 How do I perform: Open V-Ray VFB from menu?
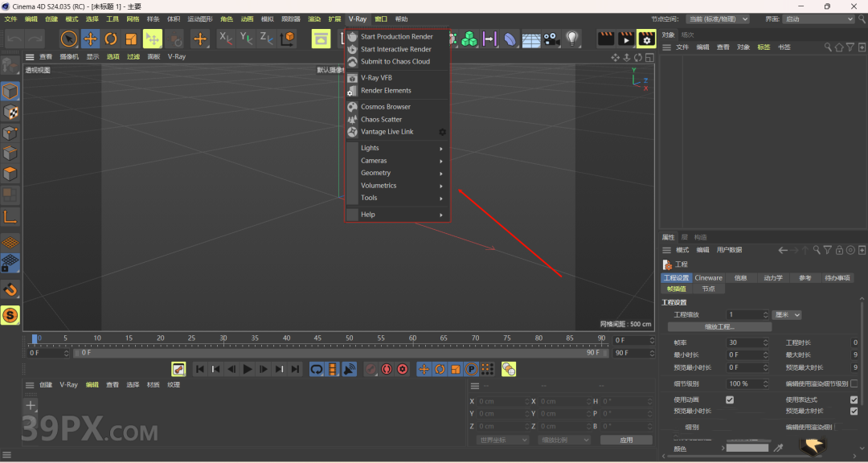pos(397,77)
